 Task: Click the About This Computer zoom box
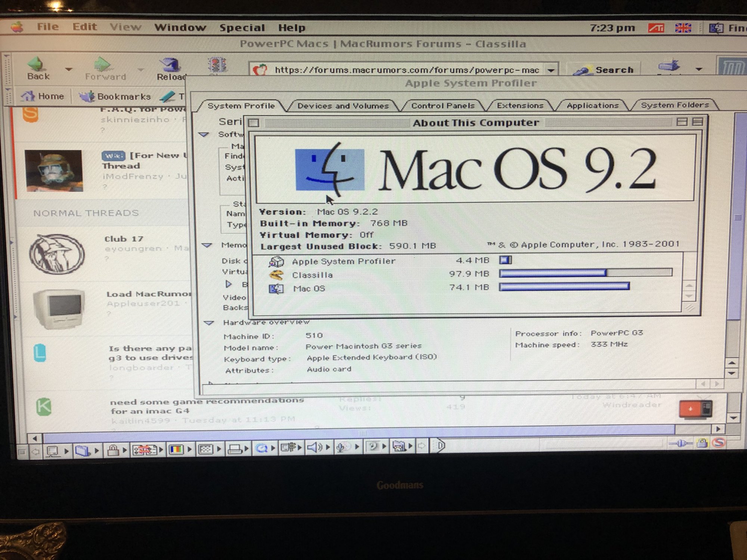pyautogui.click(x=682, y=122)
